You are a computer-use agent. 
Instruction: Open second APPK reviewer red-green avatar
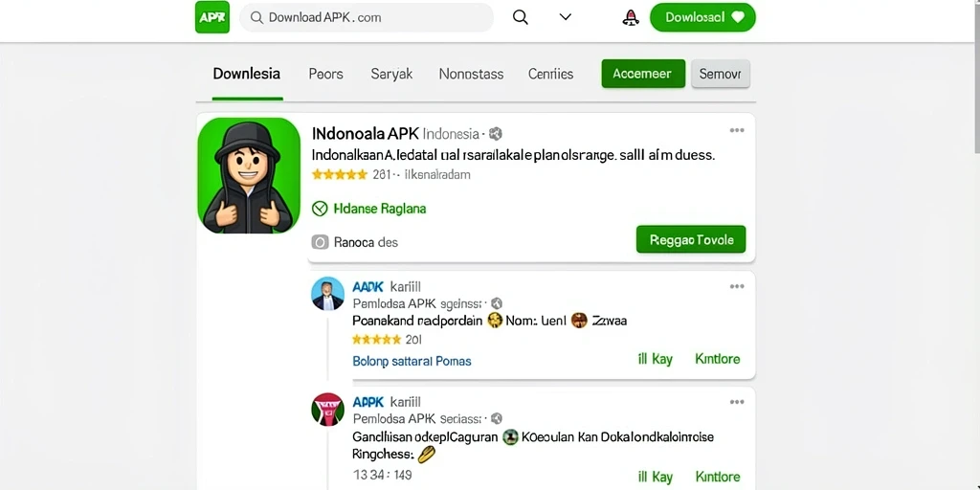(x=327, y=410)
